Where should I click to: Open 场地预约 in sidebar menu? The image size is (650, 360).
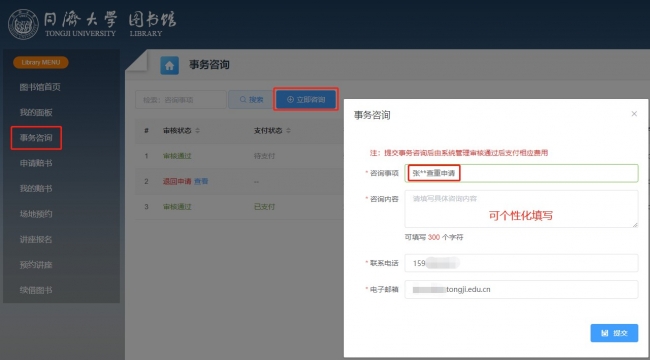click(36, 214)
